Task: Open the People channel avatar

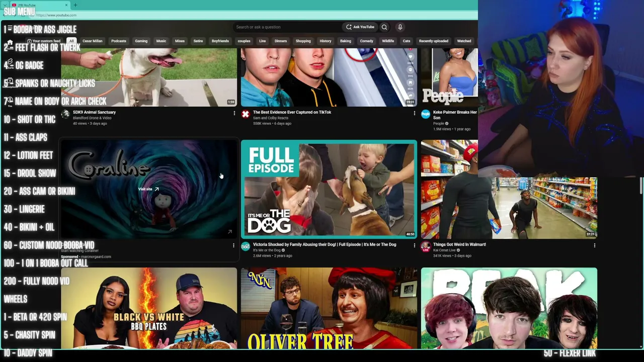Action: tap(426, 115)
